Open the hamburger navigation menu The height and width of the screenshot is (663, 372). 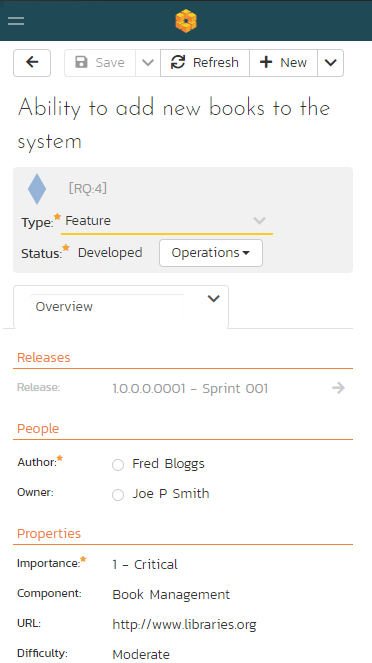16,21
